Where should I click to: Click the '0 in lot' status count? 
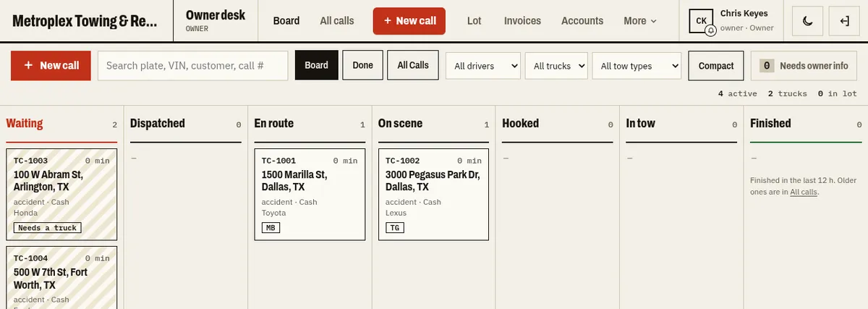coord(838,94)
